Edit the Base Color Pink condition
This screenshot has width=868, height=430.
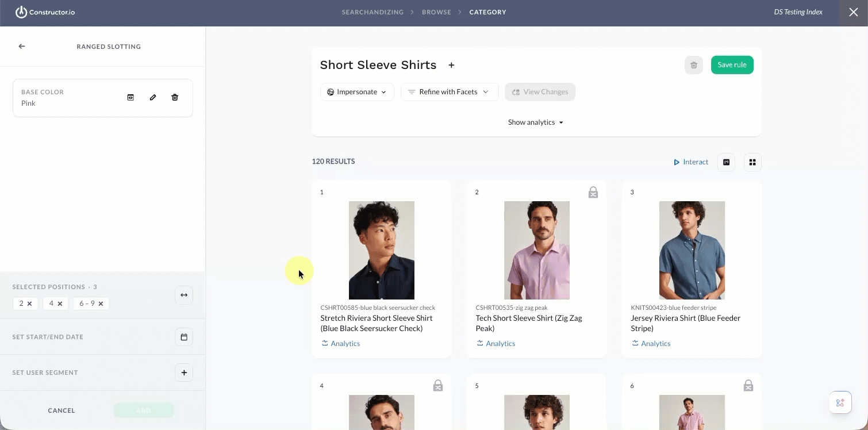[x=153, y=98]
